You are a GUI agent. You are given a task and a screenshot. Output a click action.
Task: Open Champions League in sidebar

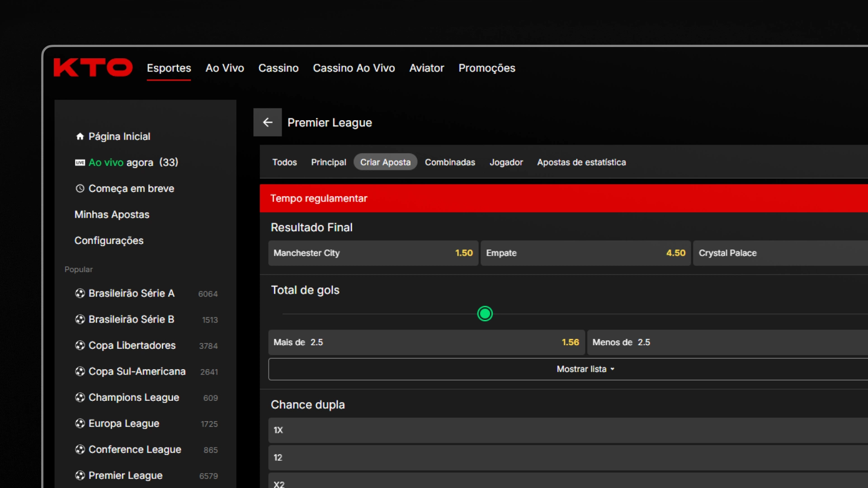coord(134,398)
